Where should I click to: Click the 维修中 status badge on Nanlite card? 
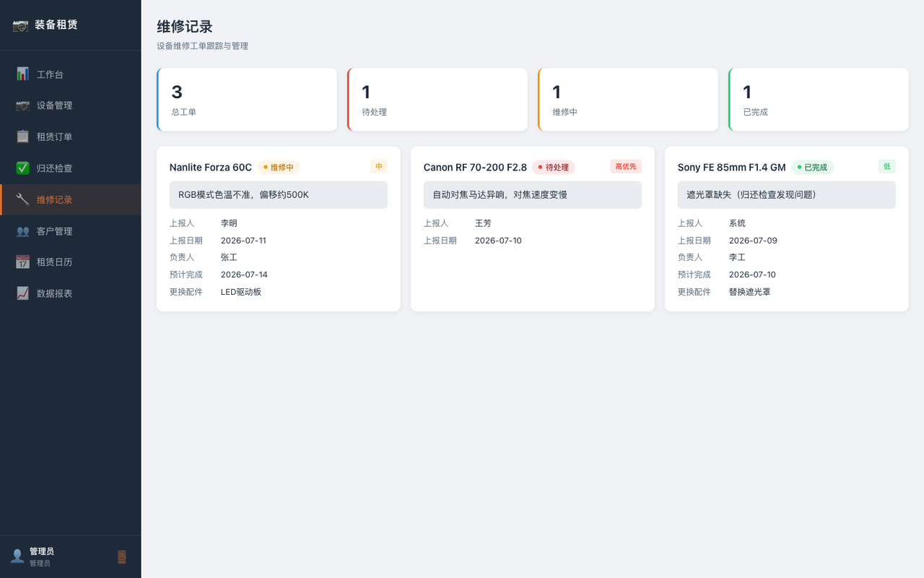[279, 168]
